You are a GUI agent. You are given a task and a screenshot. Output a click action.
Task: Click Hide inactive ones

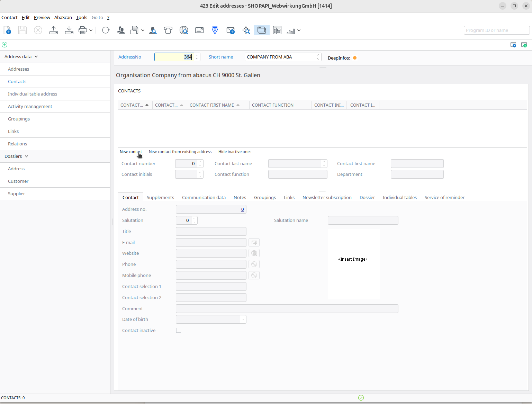tap(235, 152)
